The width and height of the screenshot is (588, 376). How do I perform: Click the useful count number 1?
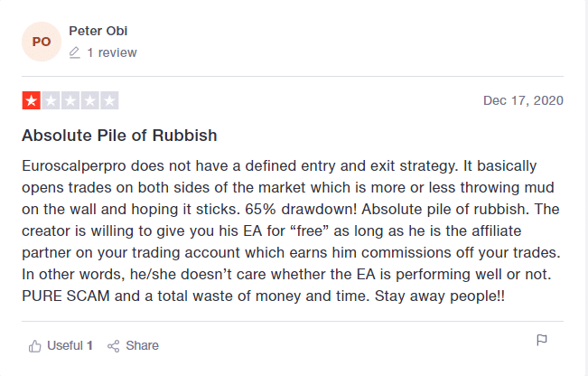pos(89,345)
